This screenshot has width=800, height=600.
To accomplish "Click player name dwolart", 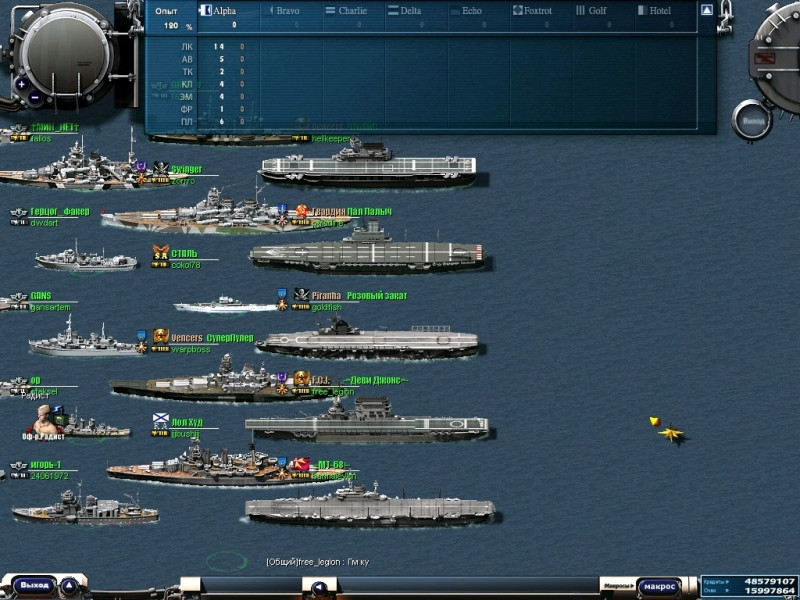I will pyautogui.click(x=44, y=223).
